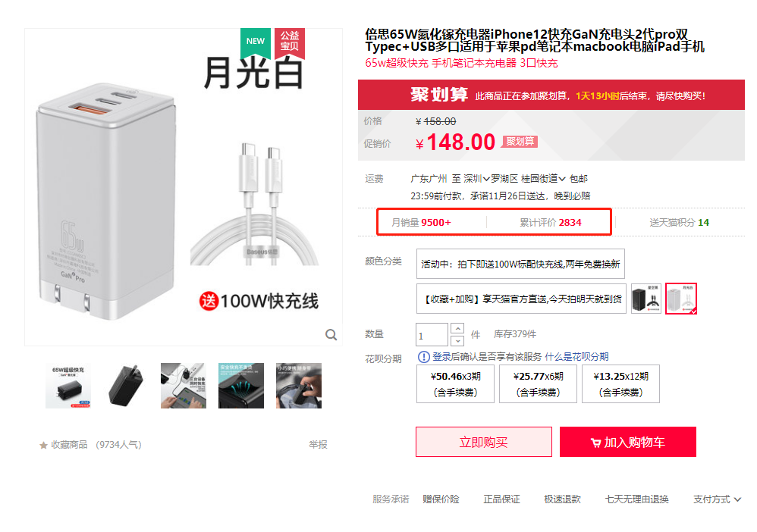The height and width of the screenshot is (532, 757).
Task: Click the star icon beside 收藏商品
Action: point(43,445)
